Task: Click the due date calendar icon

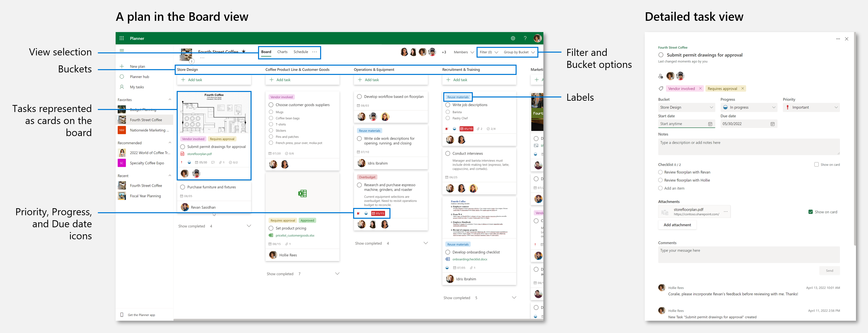Action: pos(772,124)
